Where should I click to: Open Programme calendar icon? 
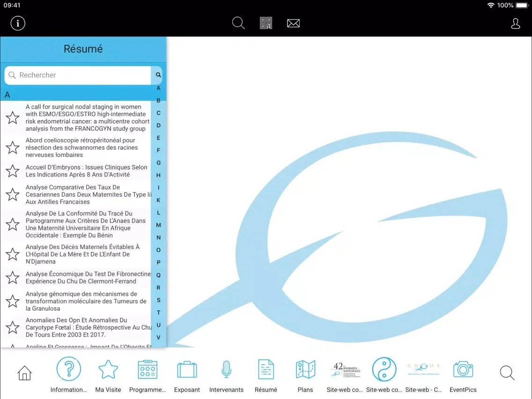147,369
